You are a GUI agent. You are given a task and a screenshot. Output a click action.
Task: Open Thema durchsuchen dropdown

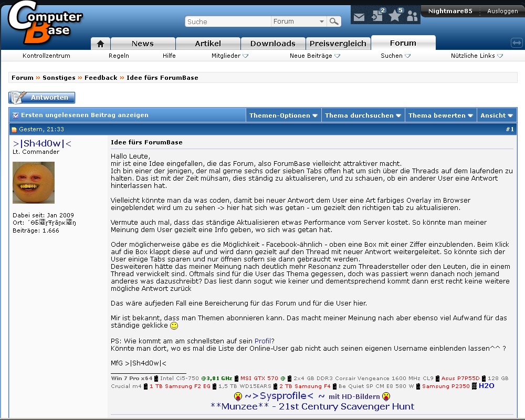click(x=363, y=115)
